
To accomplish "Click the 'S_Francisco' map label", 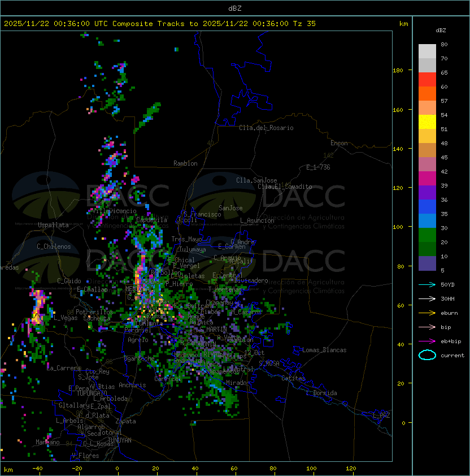I will coord(202,214).
